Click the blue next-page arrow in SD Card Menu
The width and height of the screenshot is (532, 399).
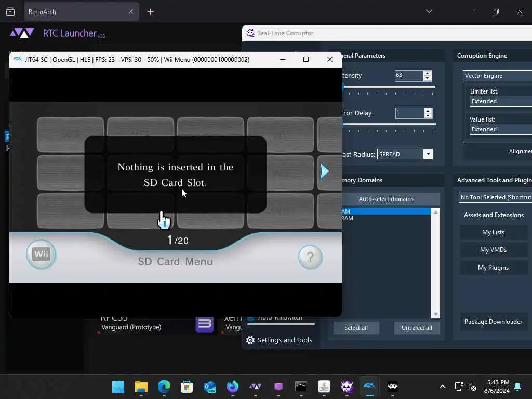(x=325, y=171)
